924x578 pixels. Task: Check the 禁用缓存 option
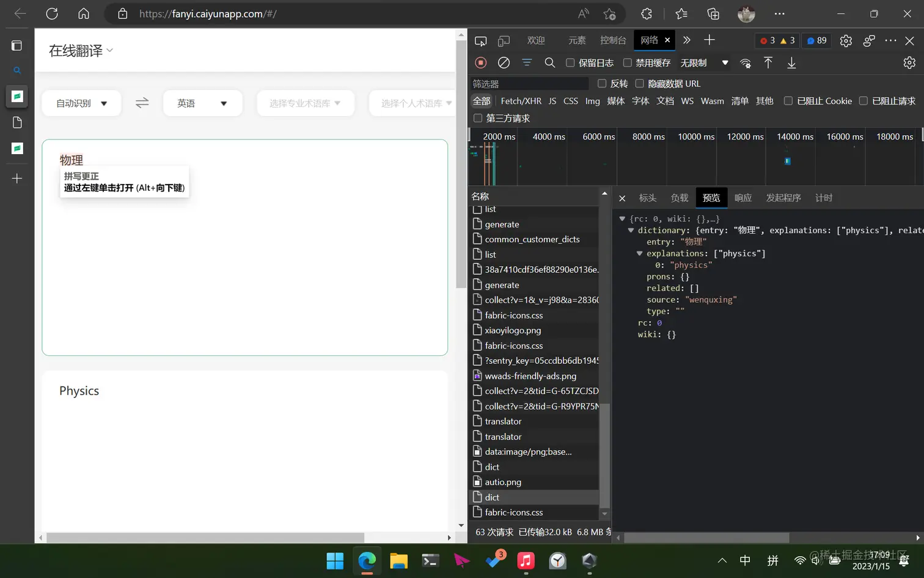pyautogui.click(x=627, y=62)
